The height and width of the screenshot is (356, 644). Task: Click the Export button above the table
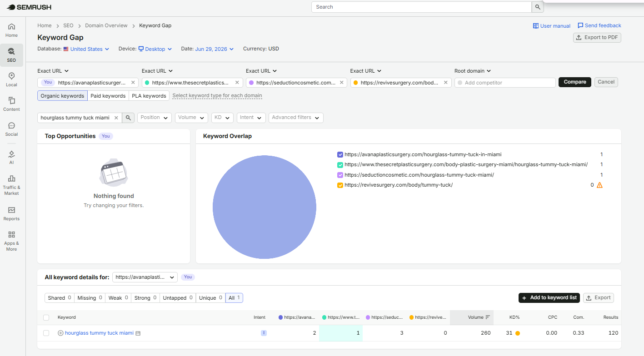coord(599,298)
